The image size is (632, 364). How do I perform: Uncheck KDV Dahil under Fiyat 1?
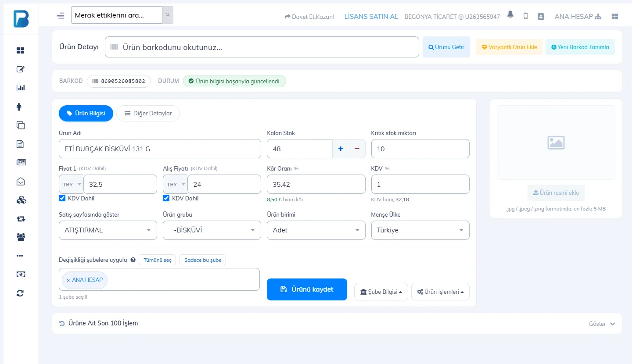[x=62, y=198]
